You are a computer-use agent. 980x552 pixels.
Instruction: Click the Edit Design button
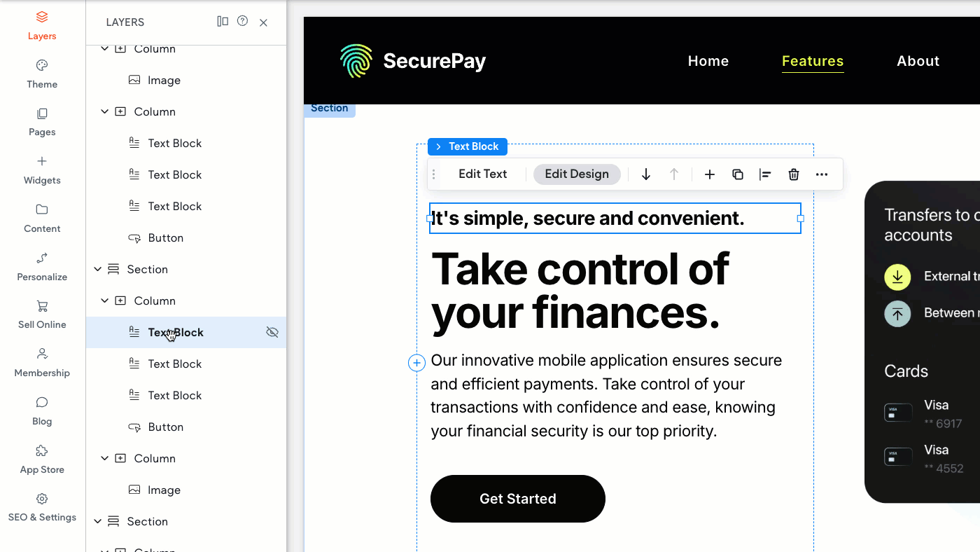click(577, 174)
